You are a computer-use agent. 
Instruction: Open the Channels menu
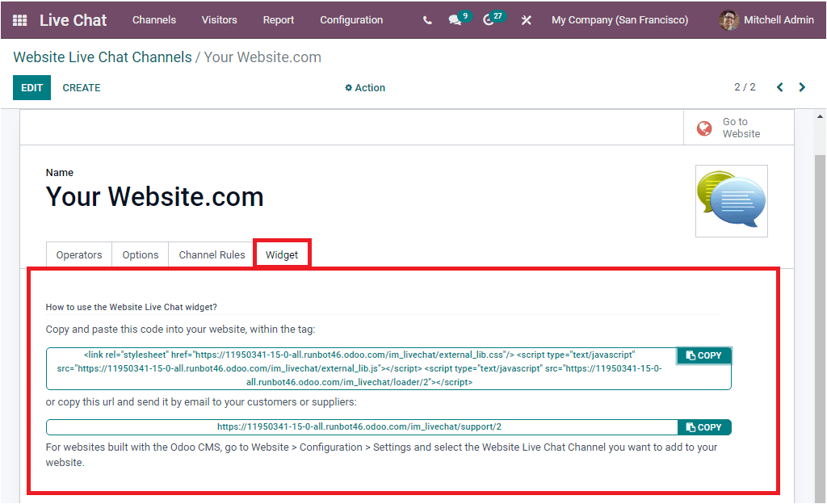[154, 20]
